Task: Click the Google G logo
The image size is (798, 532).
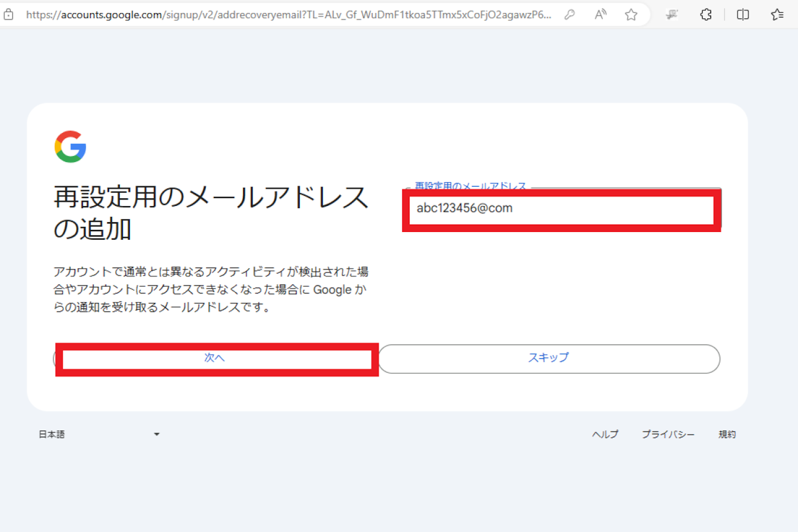Action: [71, 147]
